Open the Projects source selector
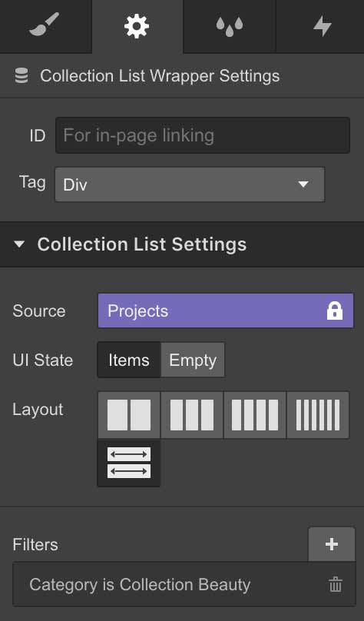 (226, 311)
